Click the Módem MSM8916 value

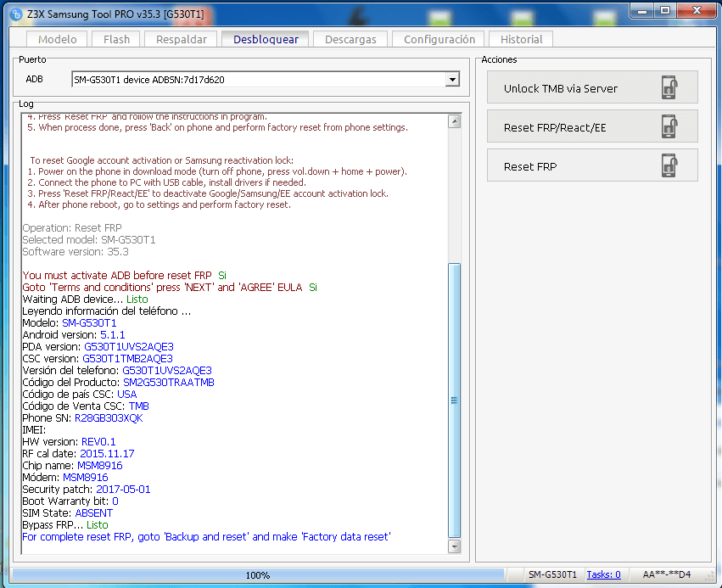coord(85,478)
